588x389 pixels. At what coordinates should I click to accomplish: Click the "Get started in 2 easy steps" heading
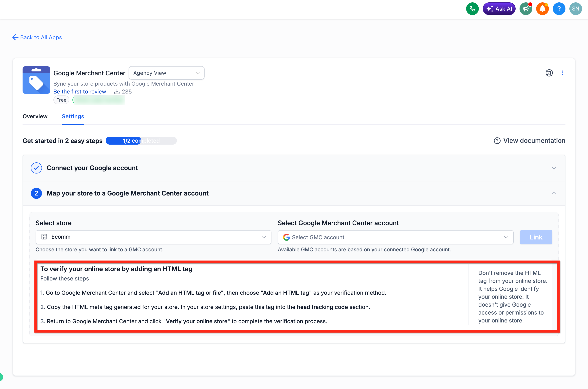click(63, 141)
